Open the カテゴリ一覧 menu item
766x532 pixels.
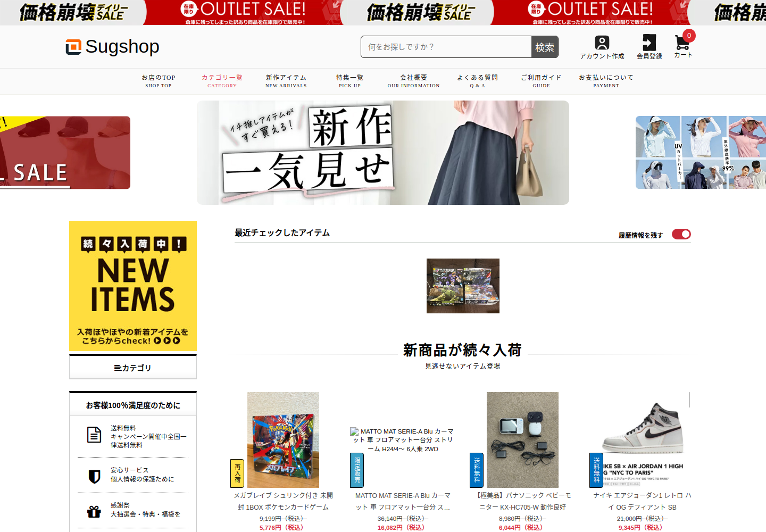222,81
